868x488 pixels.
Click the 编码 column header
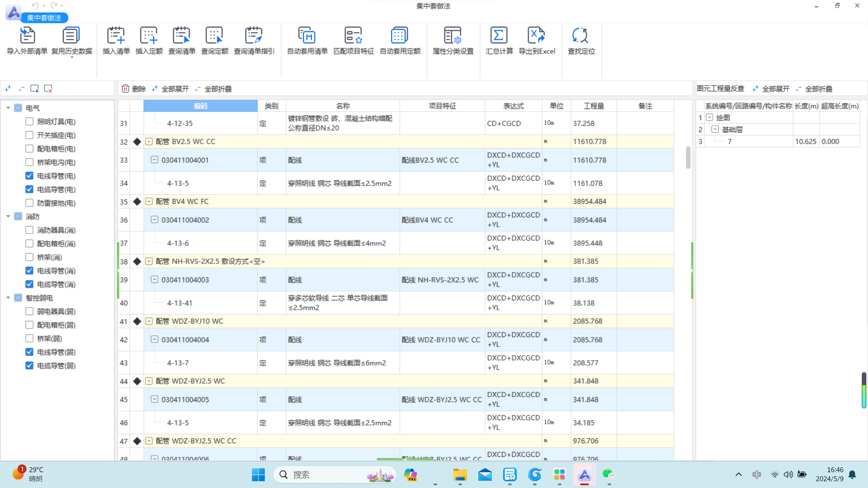click(x=200, y=106)
